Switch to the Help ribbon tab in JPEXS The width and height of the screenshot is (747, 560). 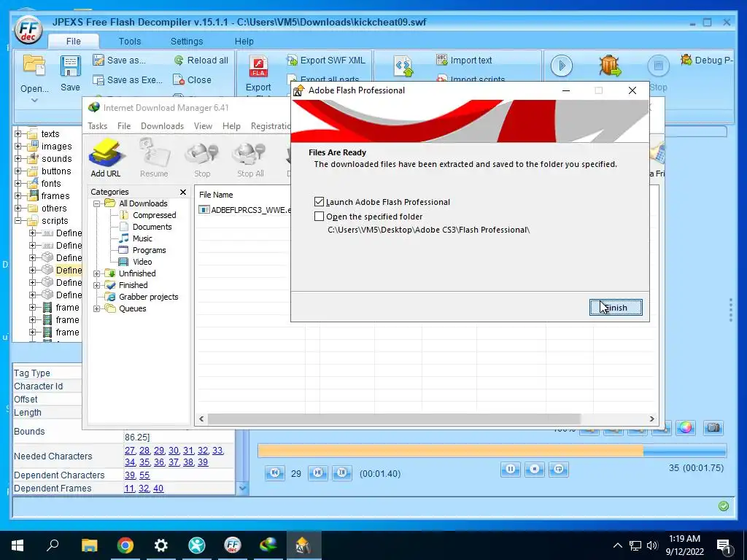click(244, 42)
